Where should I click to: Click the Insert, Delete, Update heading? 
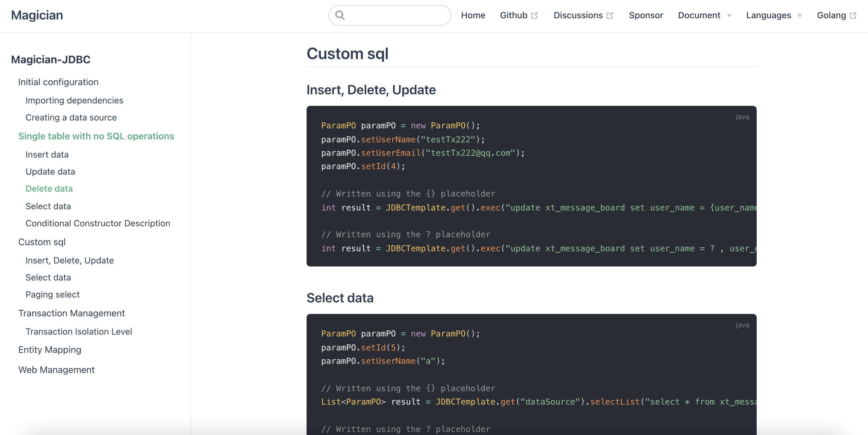pyautogui.click(x=371, y=90)
